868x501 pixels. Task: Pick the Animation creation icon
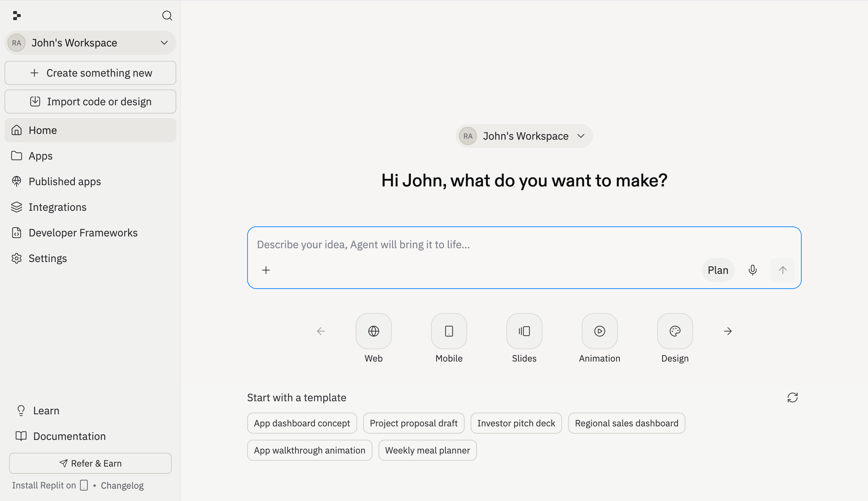(599, 331)
